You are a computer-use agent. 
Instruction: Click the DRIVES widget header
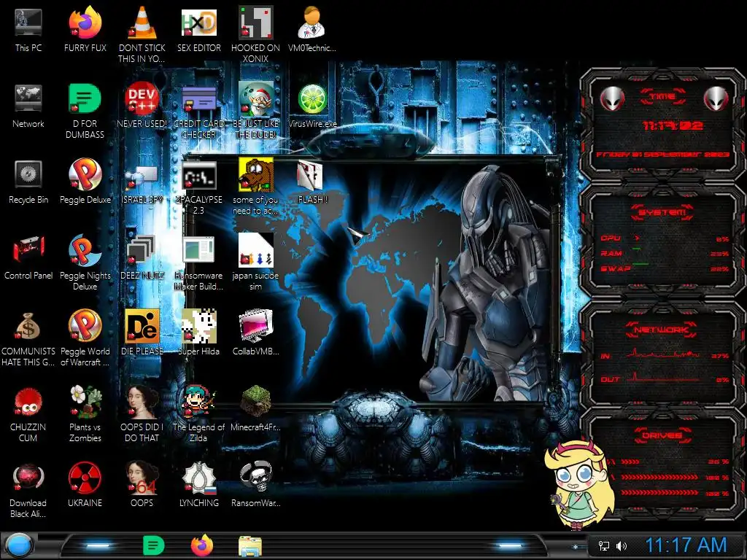pos(662,435)
